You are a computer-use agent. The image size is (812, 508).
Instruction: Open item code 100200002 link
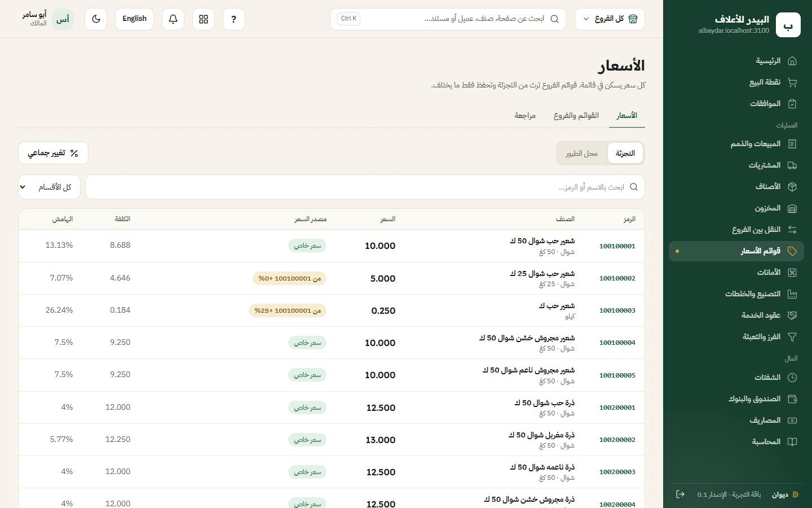coord(617,440)
